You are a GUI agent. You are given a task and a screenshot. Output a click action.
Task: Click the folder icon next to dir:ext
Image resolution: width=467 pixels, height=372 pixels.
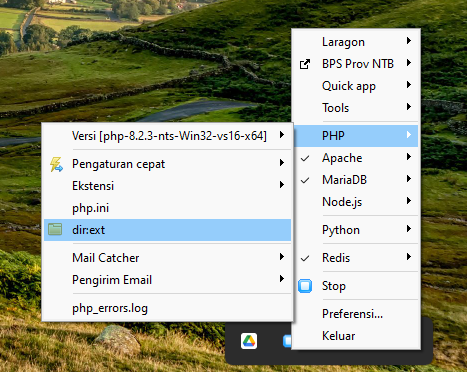pos(55,229)
